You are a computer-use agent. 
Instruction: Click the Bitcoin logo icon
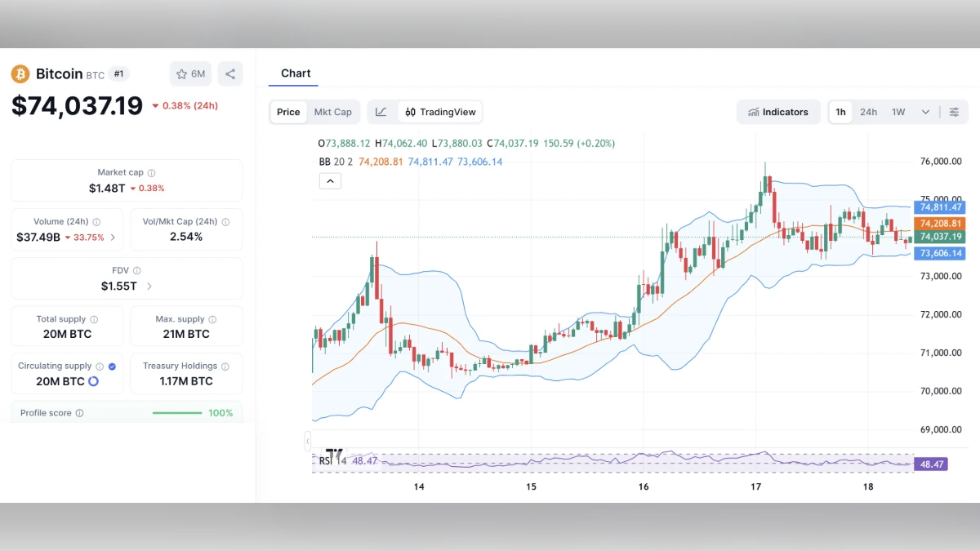pos(20,73)
